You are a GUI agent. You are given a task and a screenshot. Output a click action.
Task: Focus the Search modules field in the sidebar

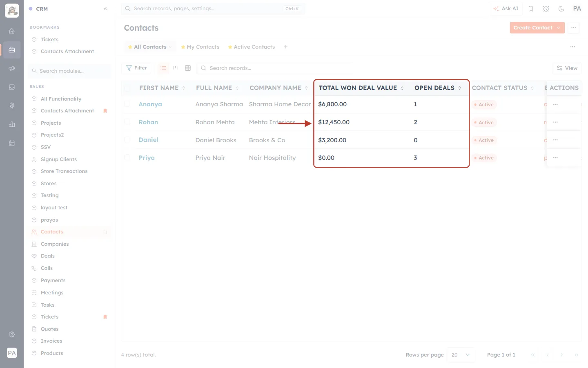[x=69, y=71]
